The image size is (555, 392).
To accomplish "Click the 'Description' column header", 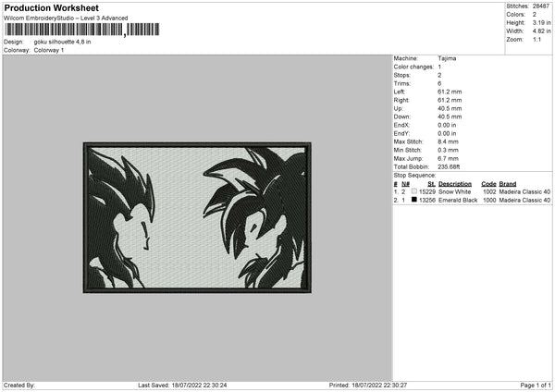I will 455,184.
